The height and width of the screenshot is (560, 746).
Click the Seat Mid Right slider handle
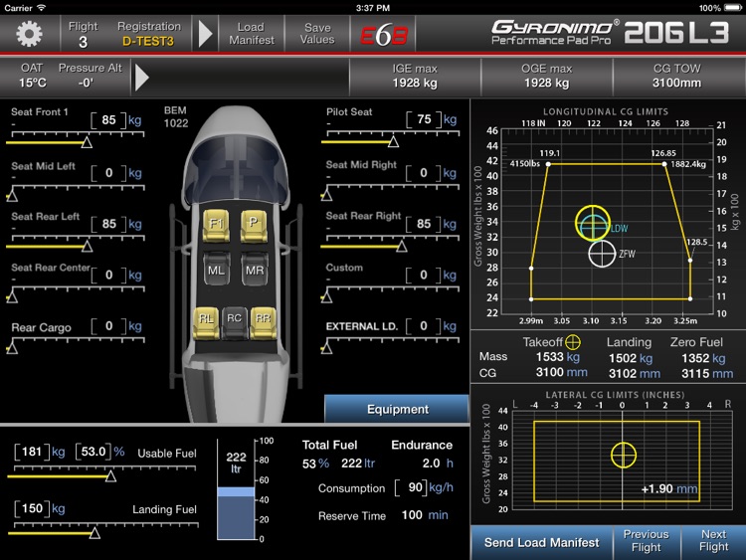[326, 195]
